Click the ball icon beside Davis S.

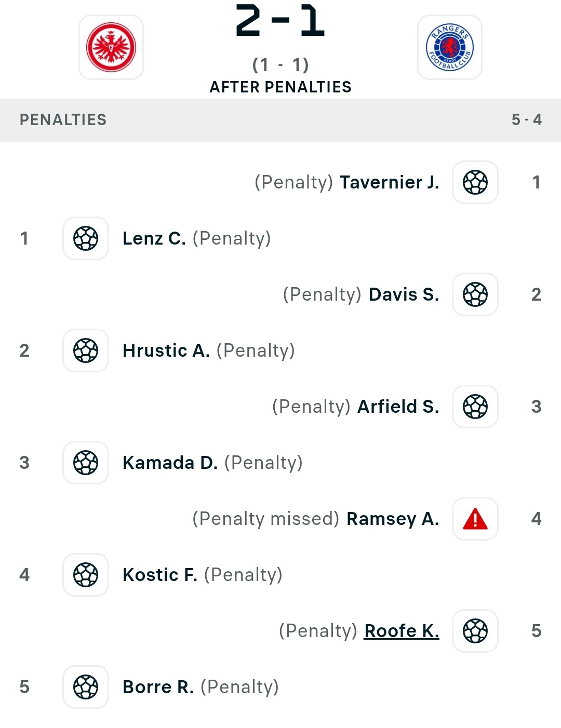[x=475, y=294]
